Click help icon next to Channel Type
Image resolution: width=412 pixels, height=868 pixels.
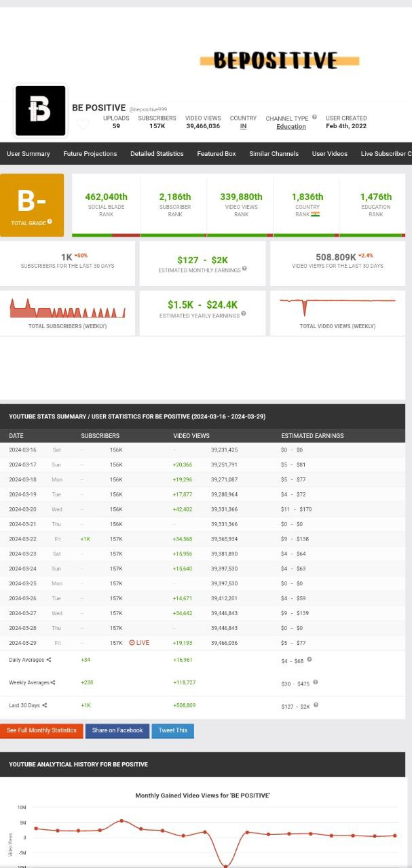314,117
